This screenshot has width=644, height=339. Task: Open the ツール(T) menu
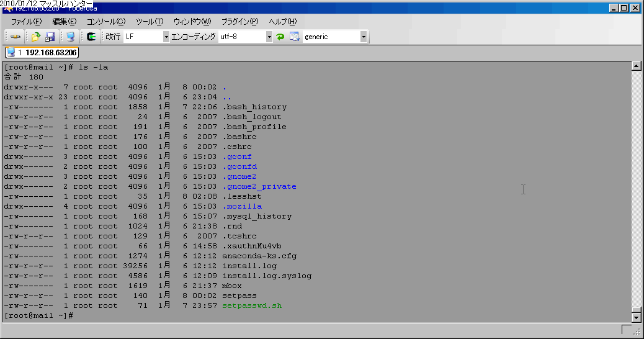tap(150, 21)
